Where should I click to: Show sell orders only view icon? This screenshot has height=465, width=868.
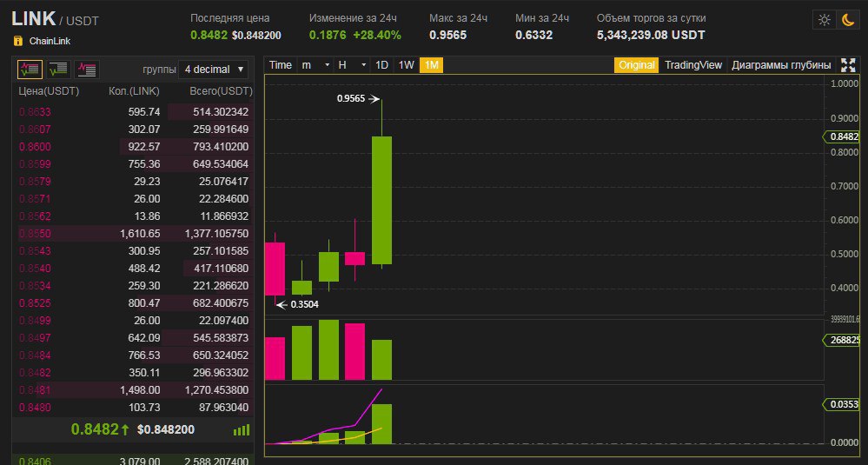[x=86, y=70]
